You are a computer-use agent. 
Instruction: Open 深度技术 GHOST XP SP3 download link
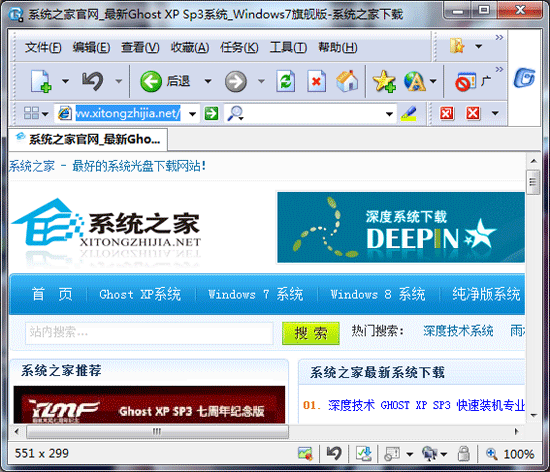[x=426, y=405]
